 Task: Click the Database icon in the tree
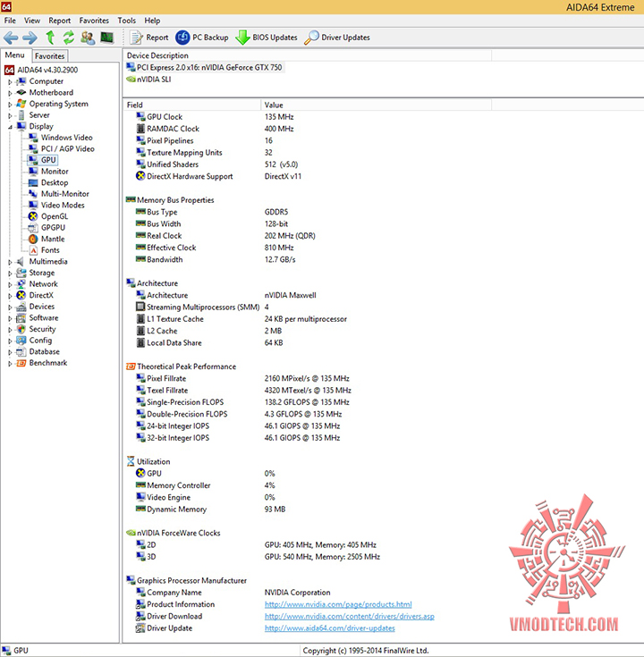21,352
